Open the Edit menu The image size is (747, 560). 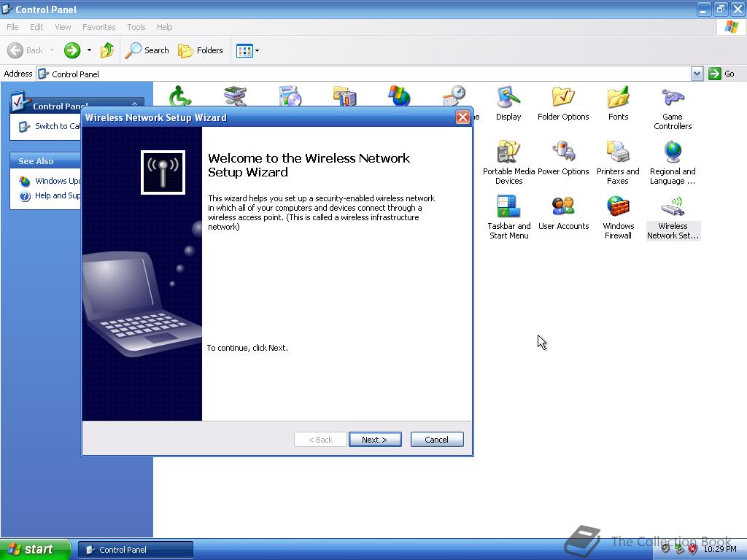point(36,27)
